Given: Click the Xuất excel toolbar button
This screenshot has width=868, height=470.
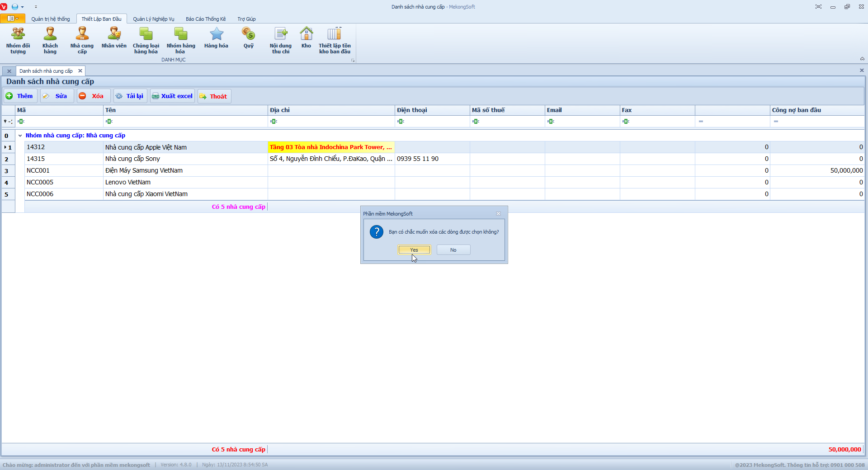Looking at the screenshot, I should click(x=172, y=96).
